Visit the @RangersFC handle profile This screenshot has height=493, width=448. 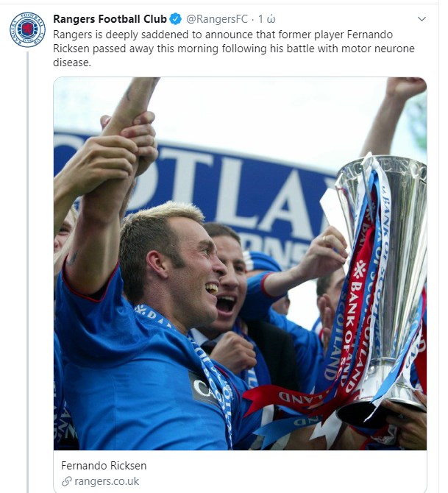[x=217, y=19]
